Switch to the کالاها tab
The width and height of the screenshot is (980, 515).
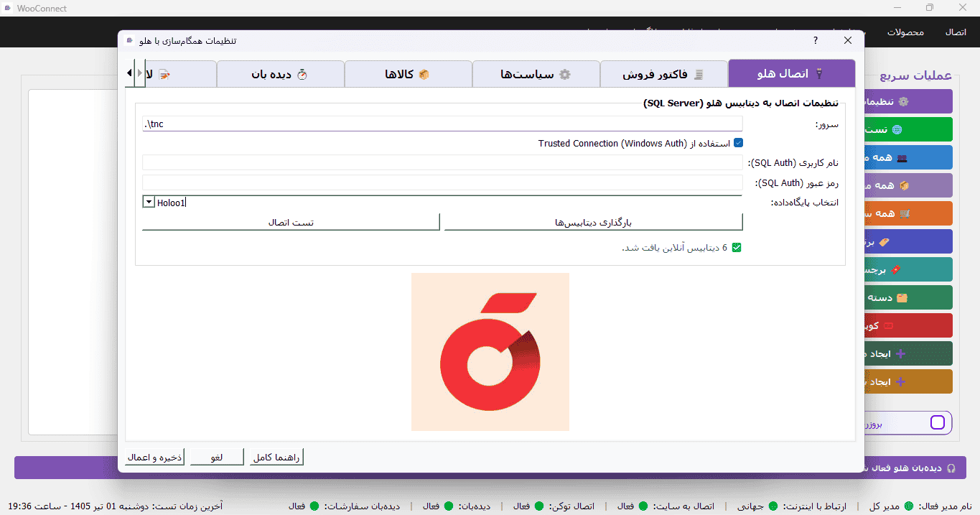(x=409, y=74)
